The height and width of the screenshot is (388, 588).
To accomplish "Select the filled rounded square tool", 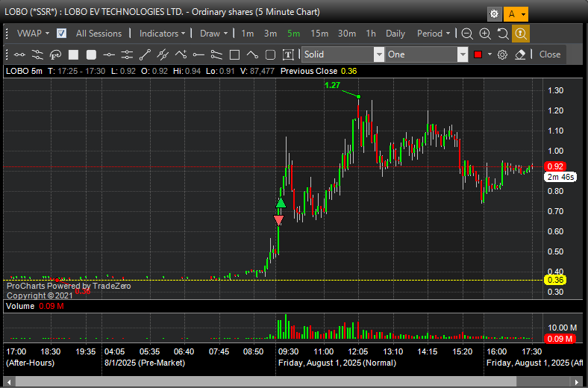I will click(92, 54).
